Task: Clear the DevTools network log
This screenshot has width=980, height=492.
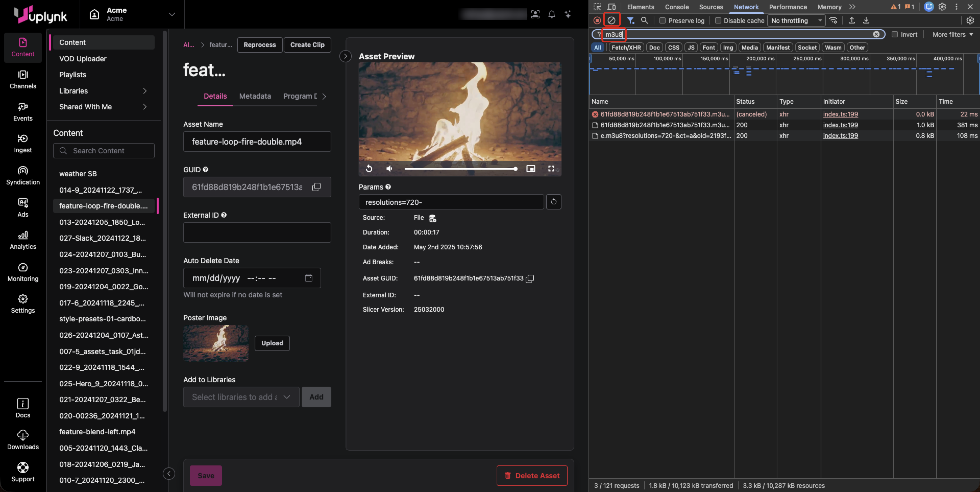Action: pos(611,20)
